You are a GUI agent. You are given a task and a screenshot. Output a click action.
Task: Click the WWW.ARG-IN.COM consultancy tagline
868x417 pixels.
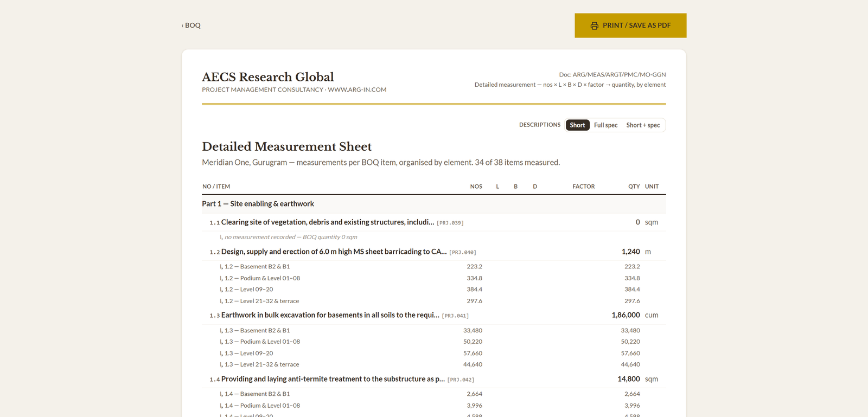coord(294,90)
